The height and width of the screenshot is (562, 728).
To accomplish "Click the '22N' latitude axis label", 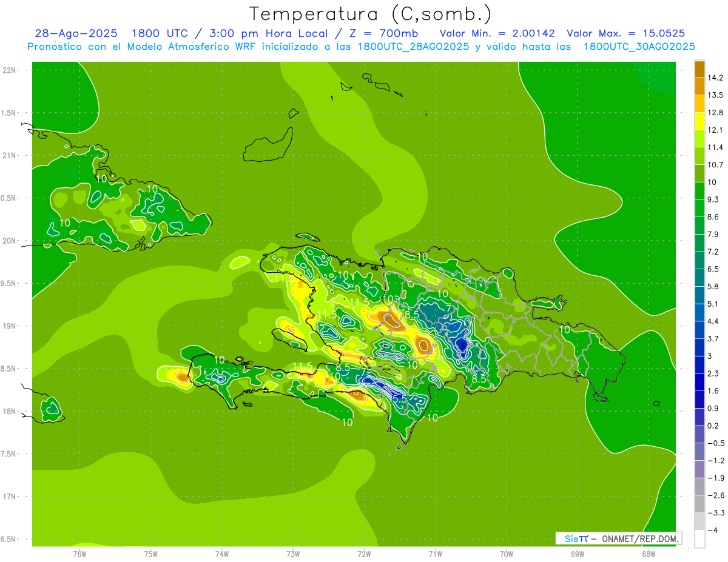I will point(9,70).
